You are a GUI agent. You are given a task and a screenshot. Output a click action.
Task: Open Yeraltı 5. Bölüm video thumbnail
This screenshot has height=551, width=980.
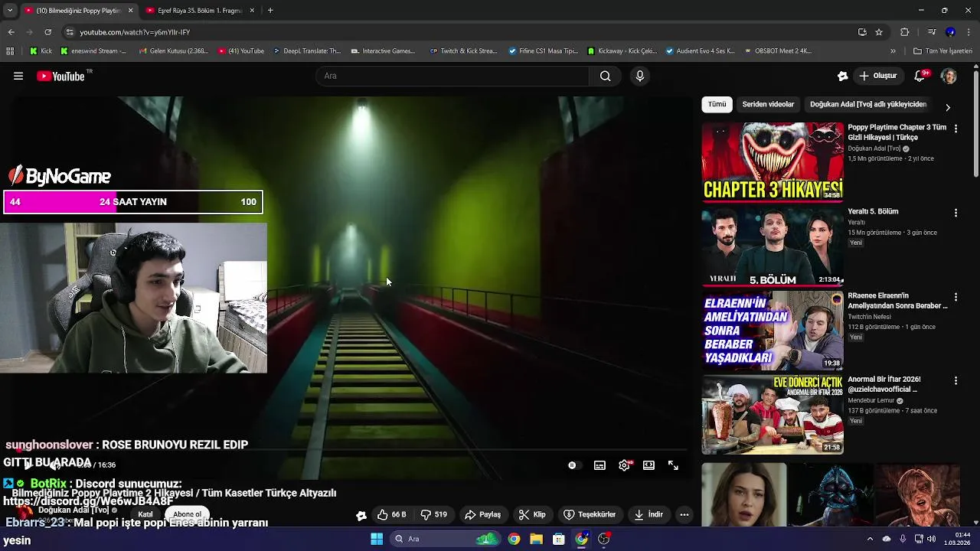tap(773, 246)
